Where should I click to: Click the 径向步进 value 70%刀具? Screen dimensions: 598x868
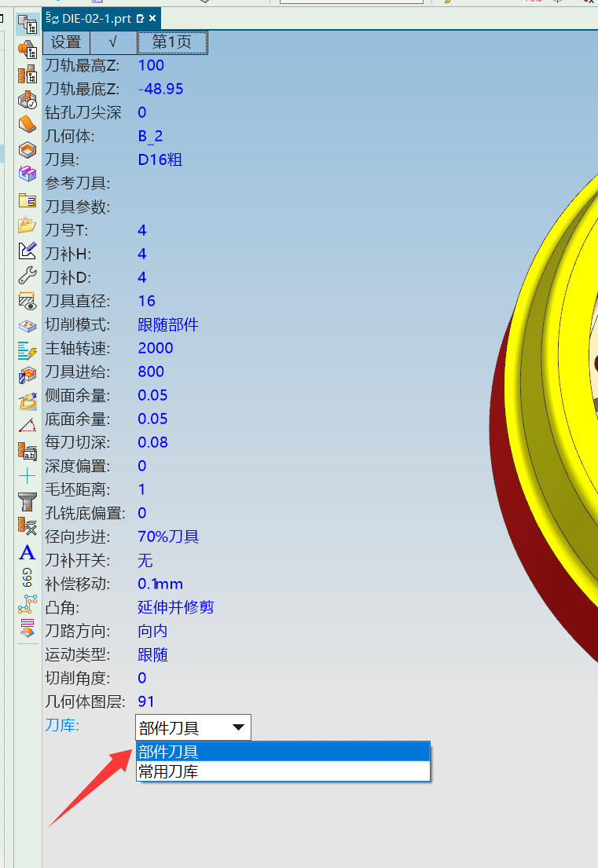[x=168, y=537]
